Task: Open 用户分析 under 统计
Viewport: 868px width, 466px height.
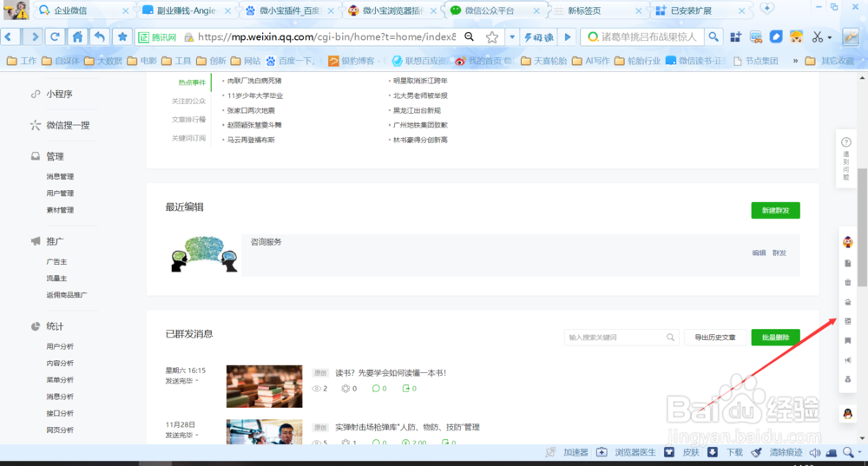Action: pyautogui.click(x=60, y=346)
